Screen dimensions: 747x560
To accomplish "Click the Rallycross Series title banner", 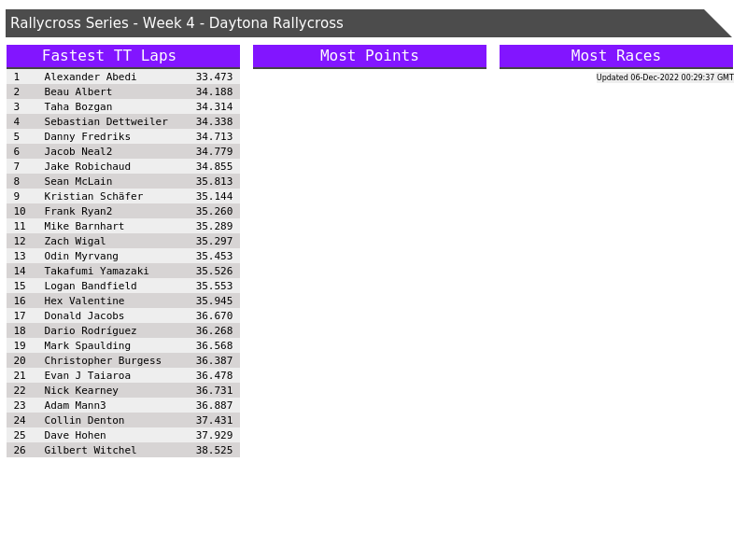I will click(x=355, y=23).
